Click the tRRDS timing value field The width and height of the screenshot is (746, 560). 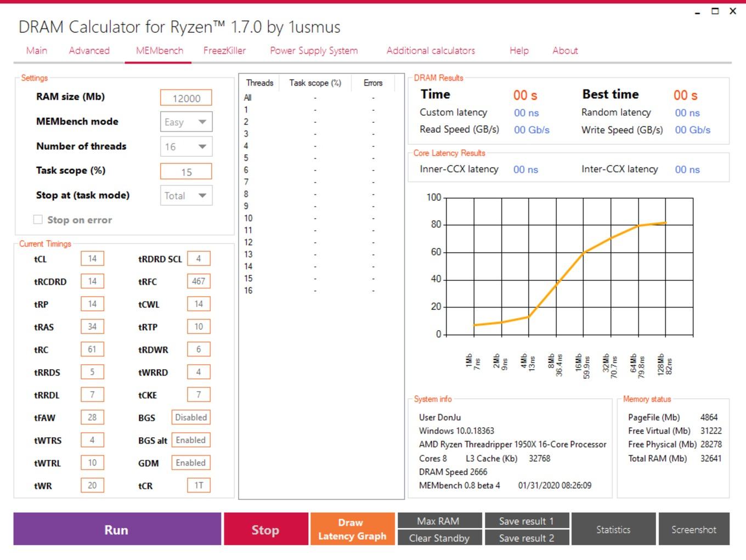tap(92, 372)
